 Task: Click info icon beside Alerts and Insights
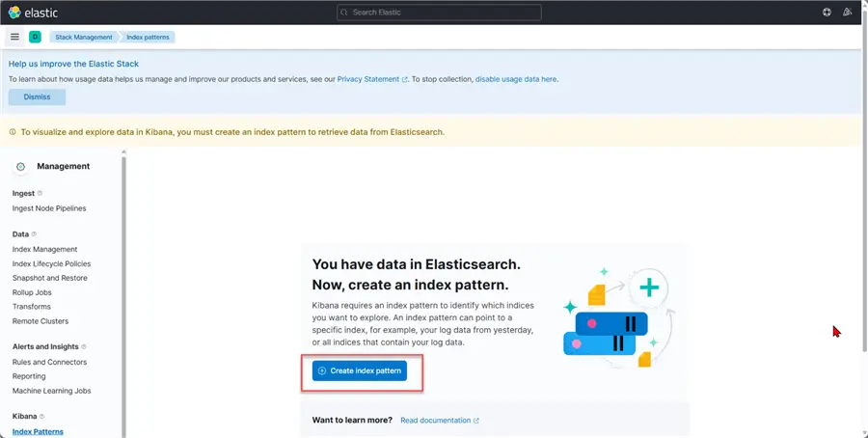pos(84,346)
